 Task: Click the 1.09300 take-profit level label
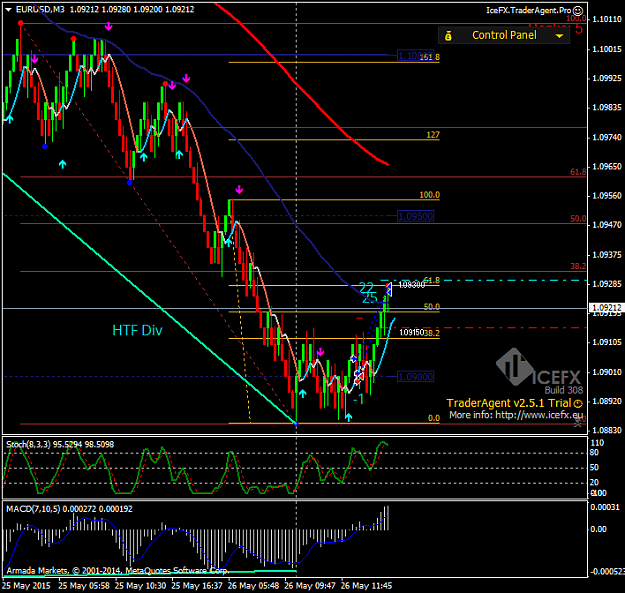point(411,285)
